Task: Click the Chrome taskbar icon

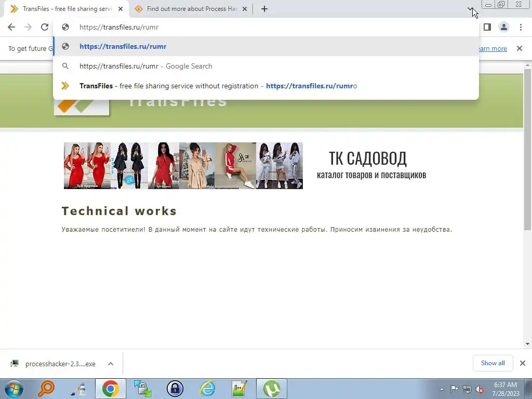Action: [x=111, y=389]
